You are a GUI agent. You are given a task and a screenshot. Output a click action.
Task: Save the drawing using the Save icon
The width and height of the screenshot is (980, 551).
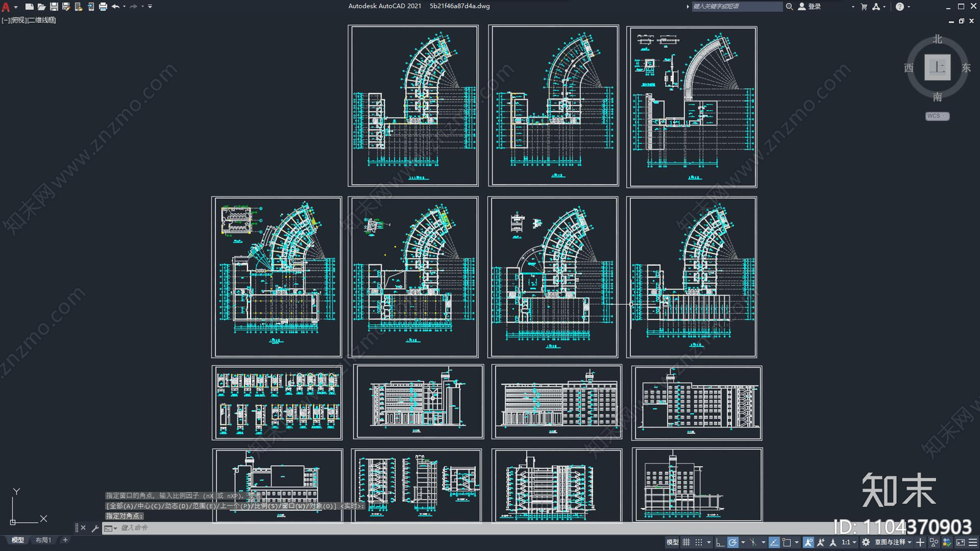(x=54, y=7)
